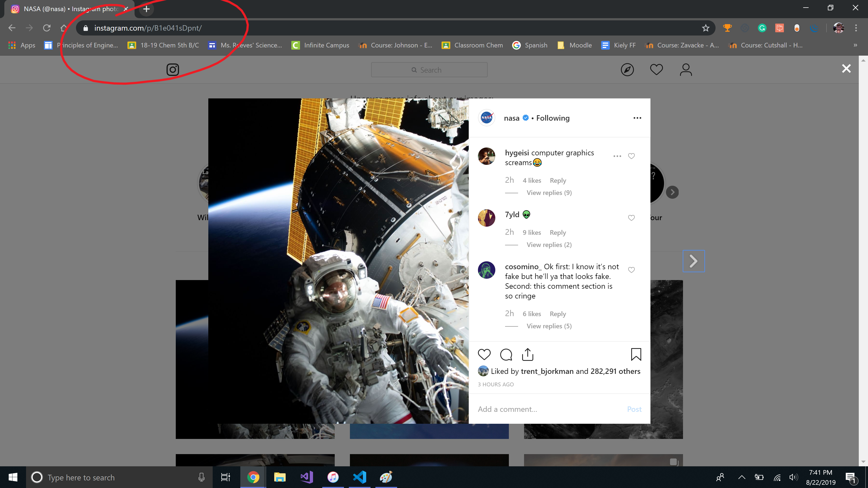Reload the page with the refresh icon
The width and height of the screenshot is (868, 488).
click(47, 28)
